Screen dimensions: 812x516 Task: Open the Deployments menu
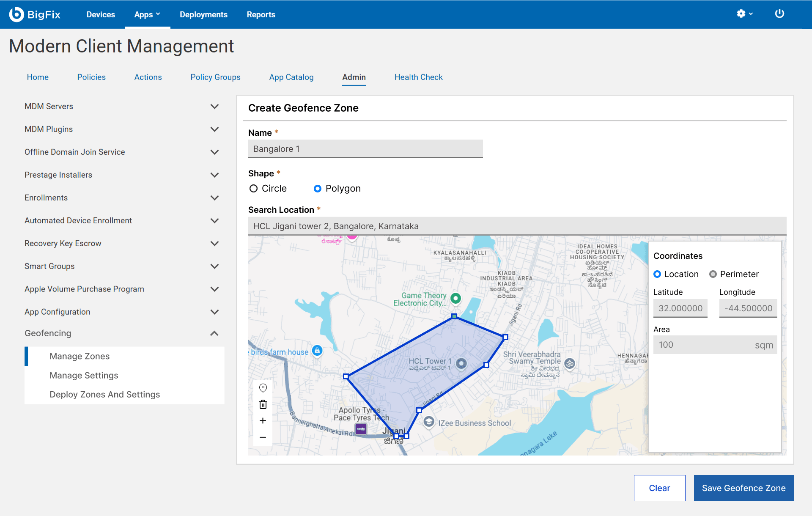point(203,14)
